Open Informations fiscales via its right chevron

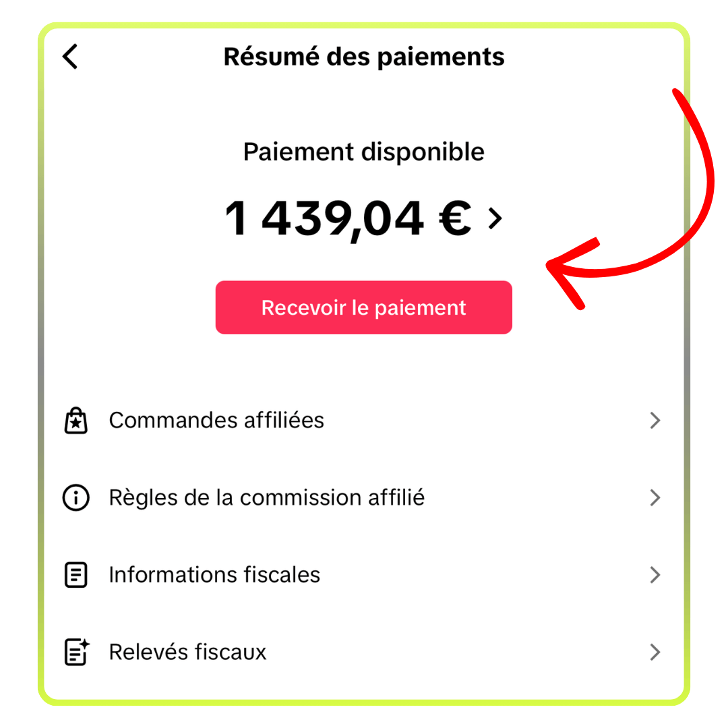[654, 575]
